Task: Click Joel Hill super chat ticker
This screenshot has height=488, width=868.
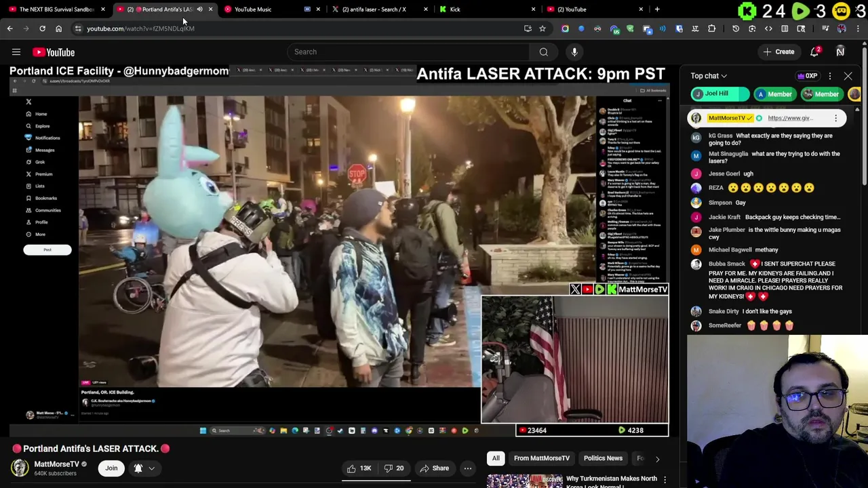Action: coord(719,94)
